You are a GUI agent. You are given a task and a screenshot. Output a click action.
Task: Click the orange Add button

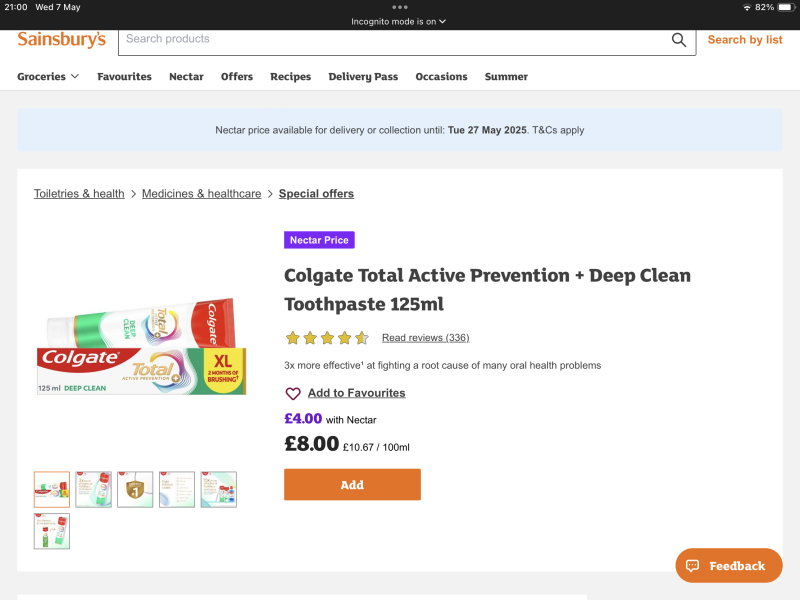(352, 484)
